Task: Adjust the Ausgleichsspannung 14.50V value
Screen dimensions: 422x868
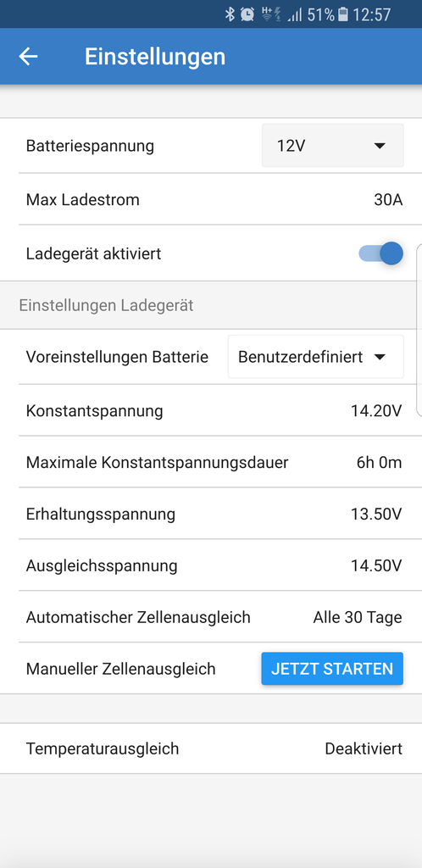Action: point(211,565)
